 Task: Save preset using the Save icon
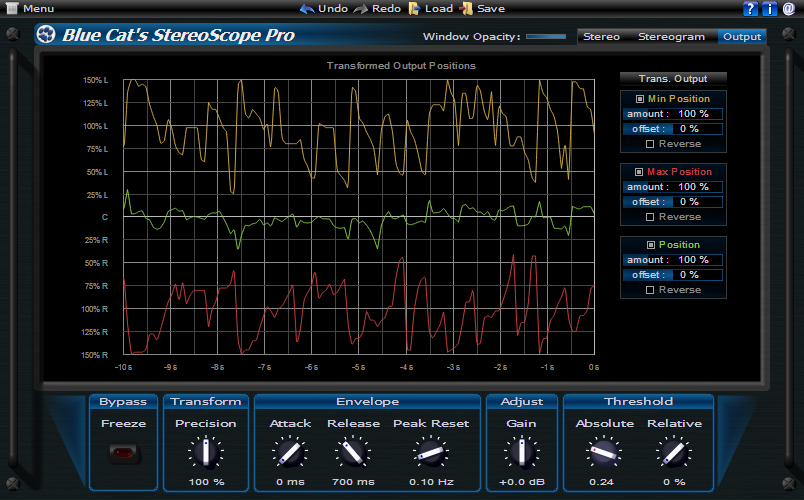[x=467, y=9]
